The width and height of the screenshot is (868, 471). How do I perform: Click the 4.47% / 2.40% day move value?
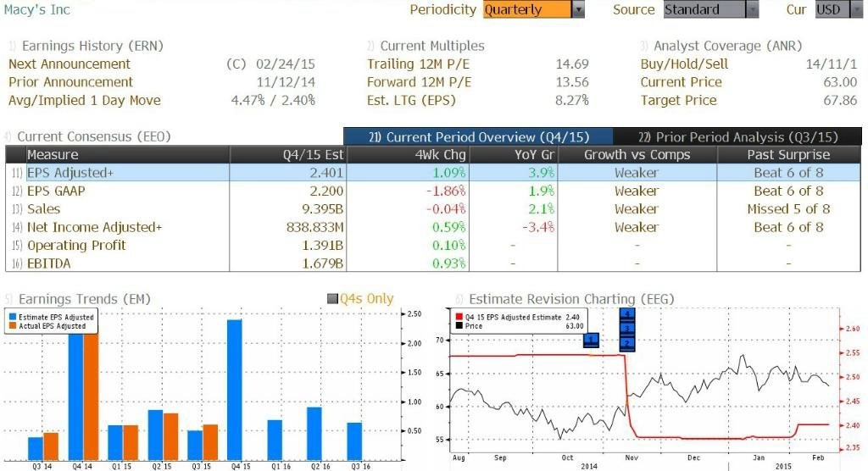pyautogui.click(x=273, y=101)
